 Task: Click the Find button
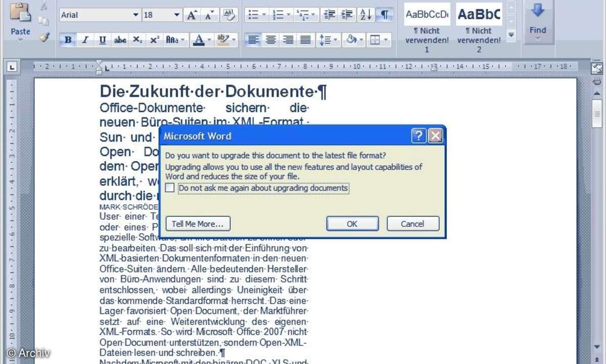point(538,21)
